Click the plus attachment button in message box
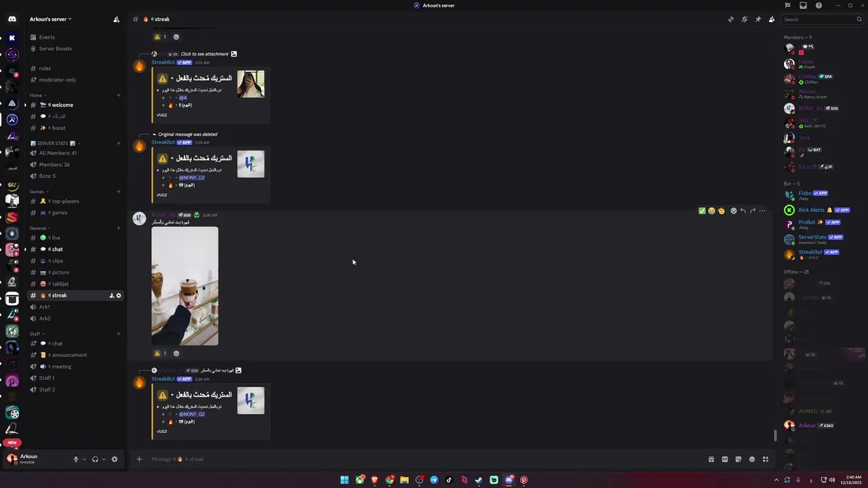 [x=139, y=459]
